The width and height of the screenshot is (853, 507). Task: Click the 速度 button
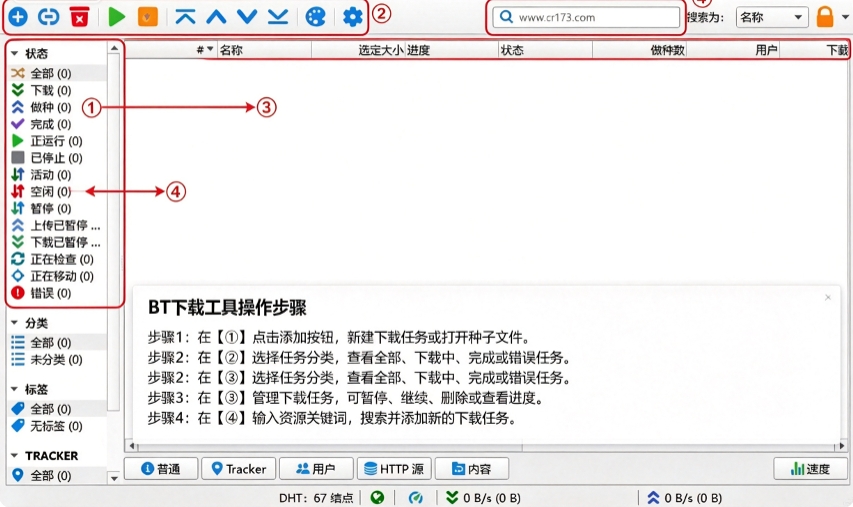tap(811, 468)
